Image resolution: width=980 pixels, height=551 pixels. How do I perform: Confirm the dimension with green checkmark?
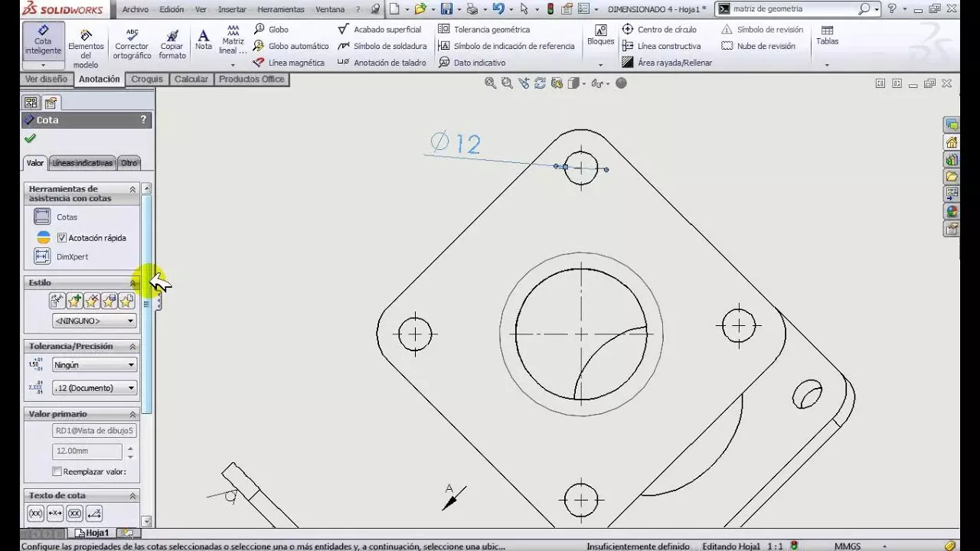click(30, 139)
